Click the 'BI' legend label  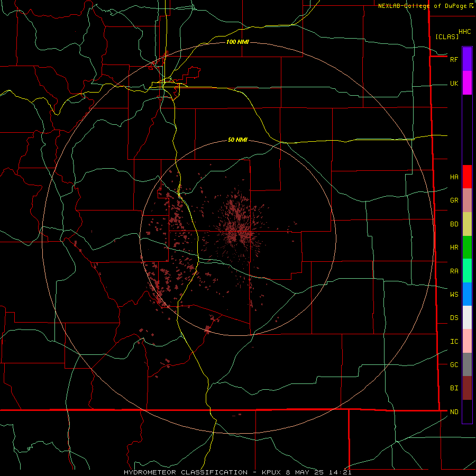pyautogui.click(x=454, y=388)
